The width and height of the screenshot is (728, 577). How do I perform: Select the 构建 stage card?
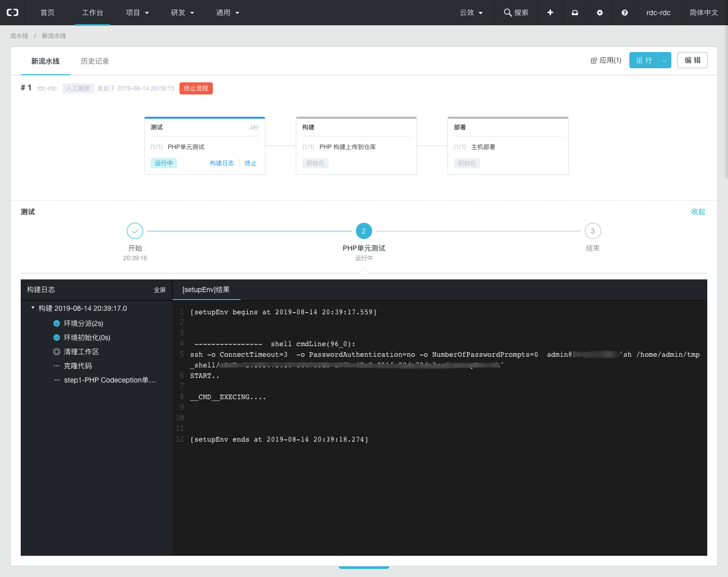pyautogui.click(x=356, y=146)
